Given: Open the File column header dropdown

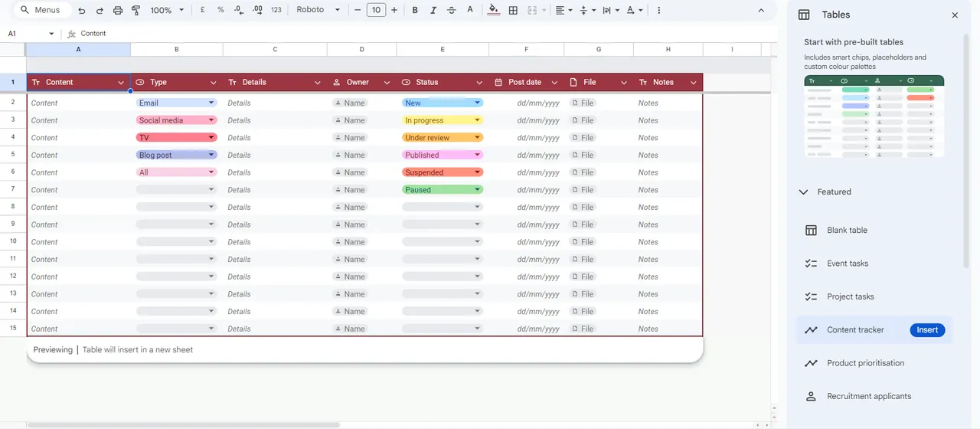Looking at the screenshot, I should (x=624, y=83).
